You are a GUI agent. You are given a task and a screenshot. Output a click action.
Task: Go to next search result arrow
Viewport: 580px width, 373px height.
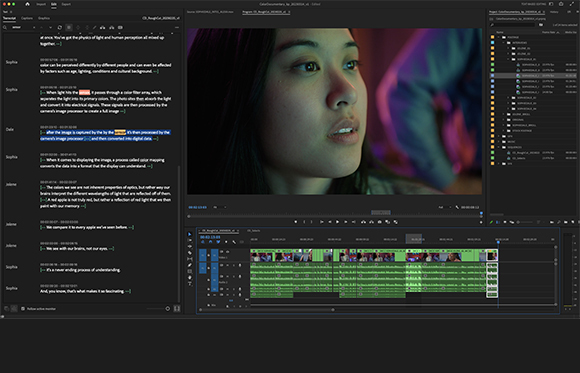(50, 27)
